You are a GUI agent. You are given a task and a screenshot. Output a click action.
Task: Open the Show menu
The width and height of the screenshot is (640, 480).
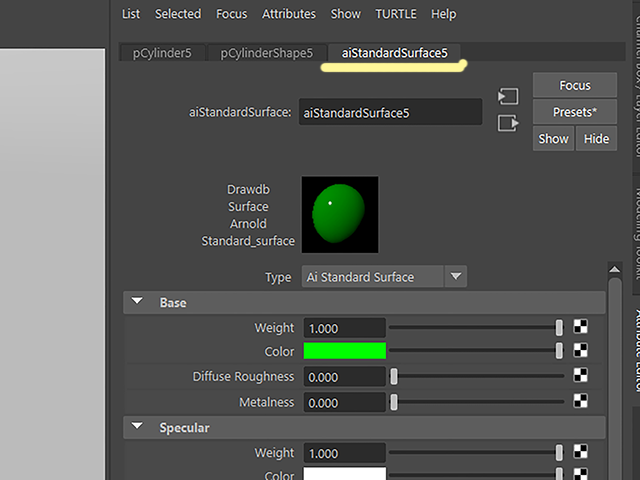[345, 14]
